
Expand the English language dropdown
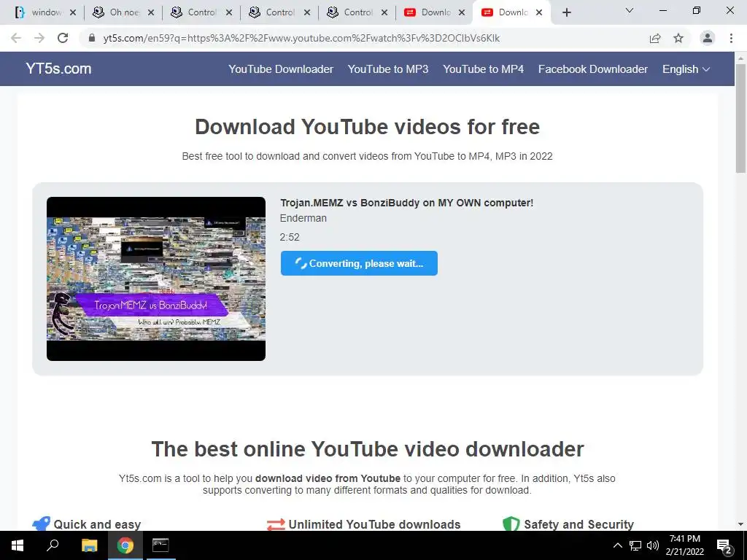(x=686, y=69)
